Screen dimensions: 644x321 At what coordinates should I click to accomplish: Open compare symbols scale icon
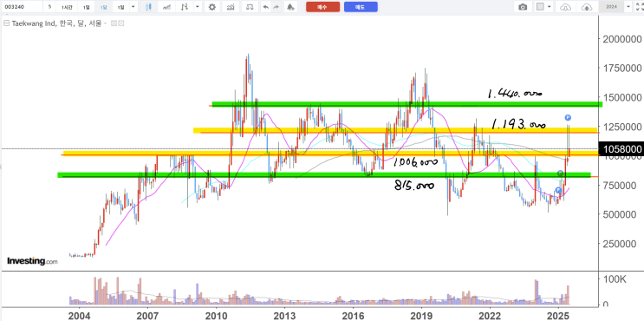tap(250, 7)
